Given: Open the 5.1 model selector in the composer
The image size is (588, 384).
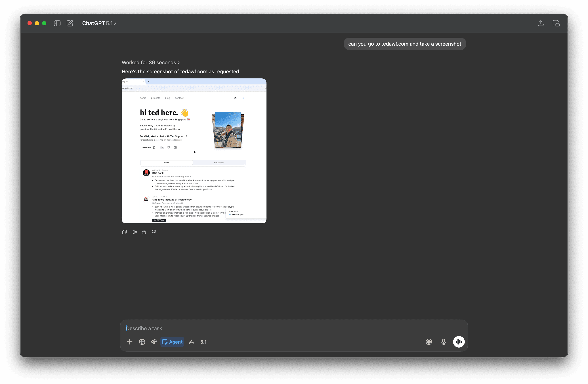Looking at the screenshot, I should click(x=203, y=342).
